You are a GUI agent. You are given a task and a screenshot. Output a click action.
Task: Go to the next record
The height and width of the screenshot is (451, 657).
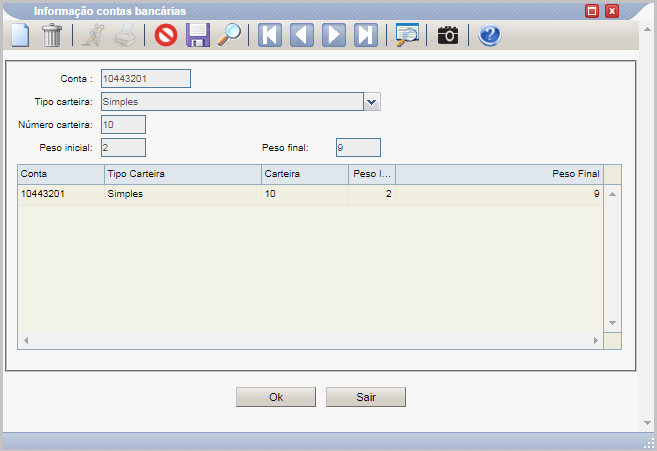[x=334, y=35]
